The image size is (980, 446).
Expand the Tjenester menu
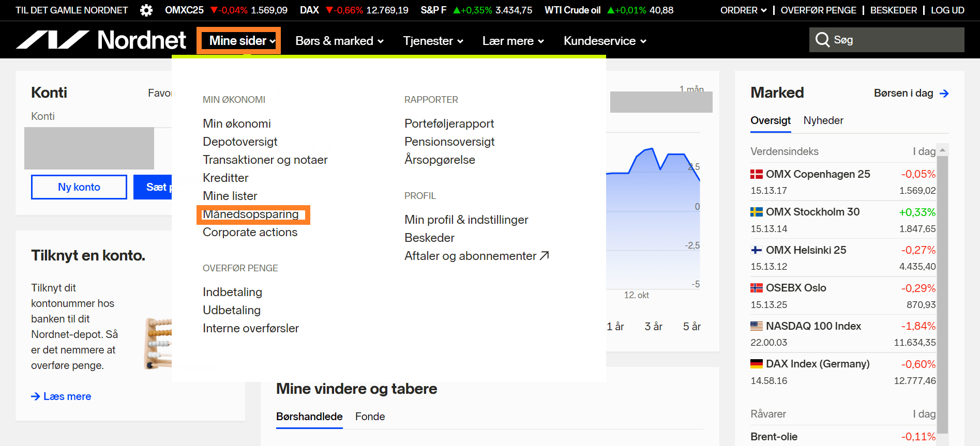click(433, 41)
